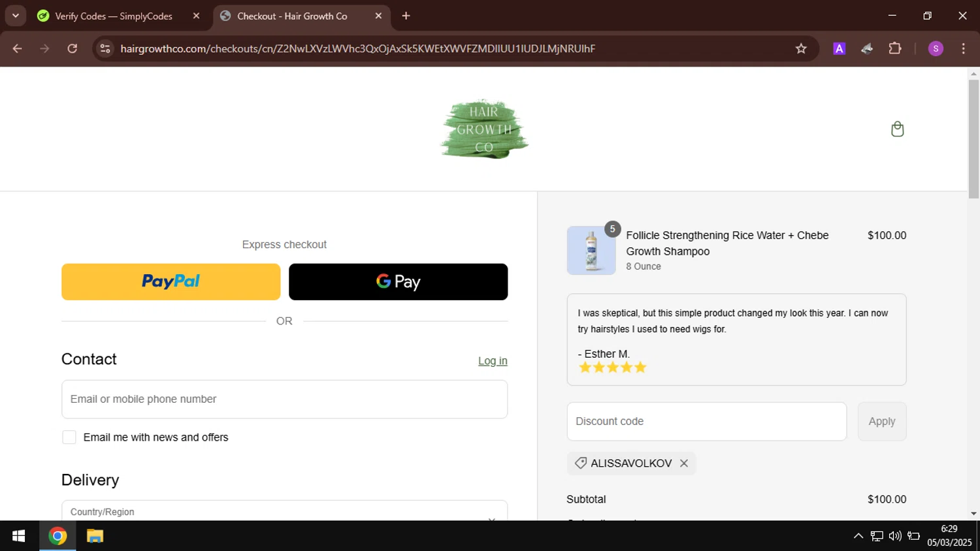
Task: Select the Checkout - Hair Growth Co tab
Action: point(293,16)
